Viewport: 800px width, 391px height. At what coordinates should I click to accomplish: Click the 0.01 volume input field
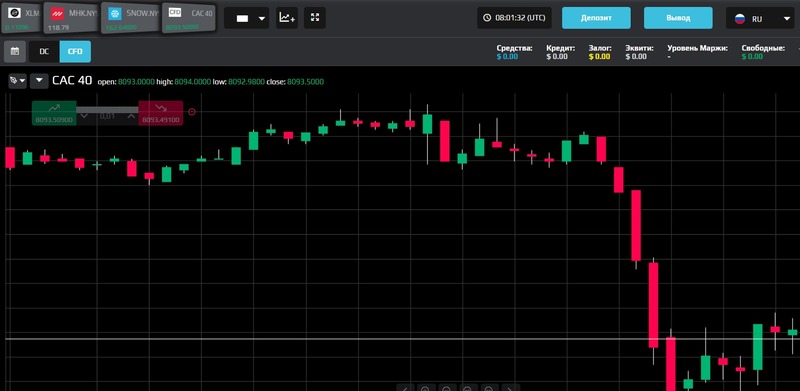click(107, 116)
